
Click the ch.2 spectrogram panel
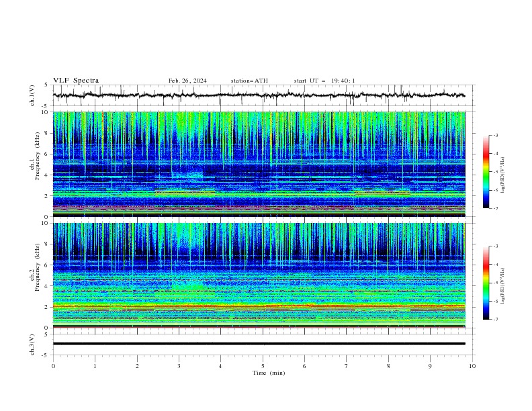click(259, 275)
